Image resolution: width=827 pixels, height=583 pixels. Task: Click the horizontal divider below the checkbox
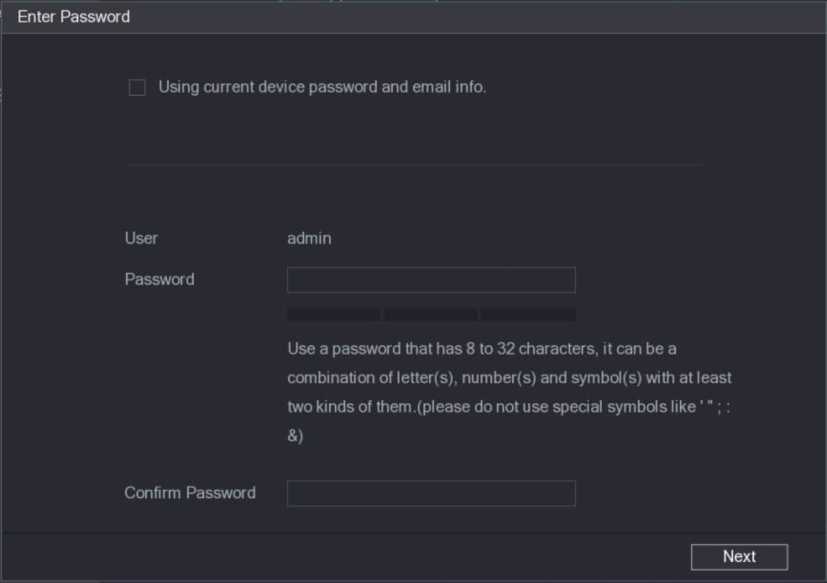click(x=415, y=164)
